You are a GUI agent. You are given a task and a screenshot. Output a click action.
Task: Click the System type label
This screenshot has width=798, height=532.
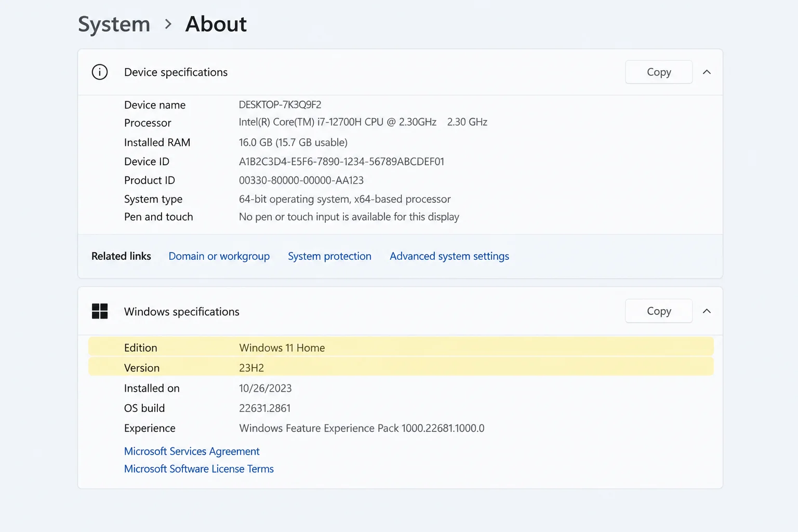tap(153, 199)
